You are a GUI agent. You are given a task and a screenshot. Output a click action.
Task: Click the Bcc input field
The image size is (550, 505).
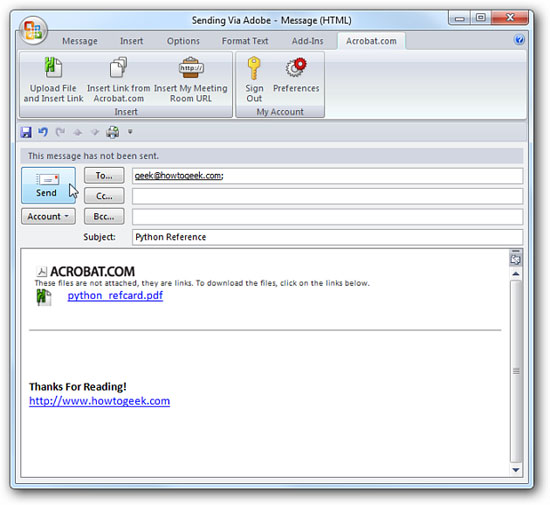327,217
